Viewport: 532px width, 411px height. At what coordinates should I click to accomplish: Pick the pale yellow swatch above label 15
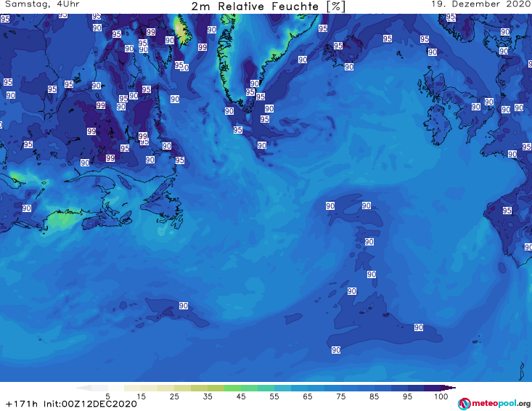click(133, 388)
